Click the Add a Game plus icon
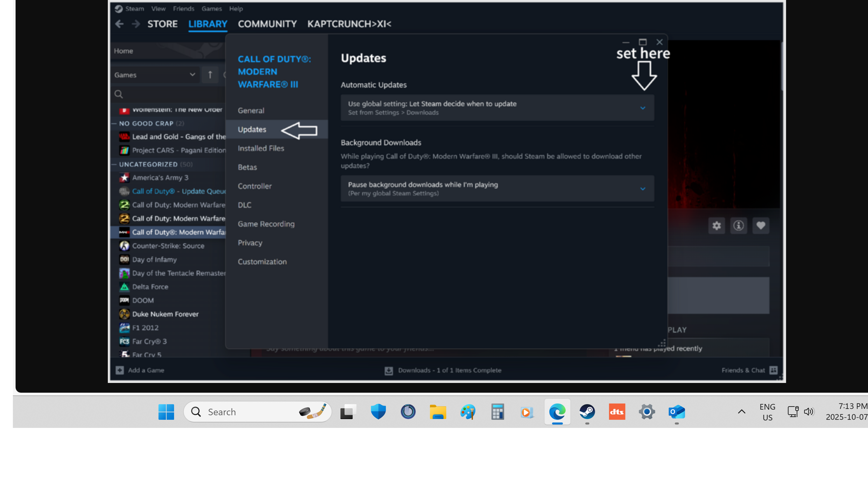This screenshot has height=488, width=868. (x=120, y=370)
